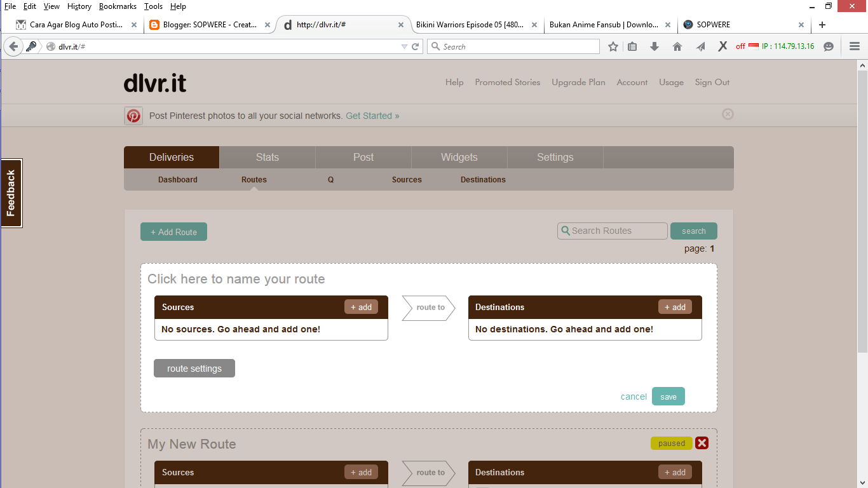This screenshot has height=488, width=868.
Task: Open the Bookmarks menu
Action: click(x=118, y=6)
